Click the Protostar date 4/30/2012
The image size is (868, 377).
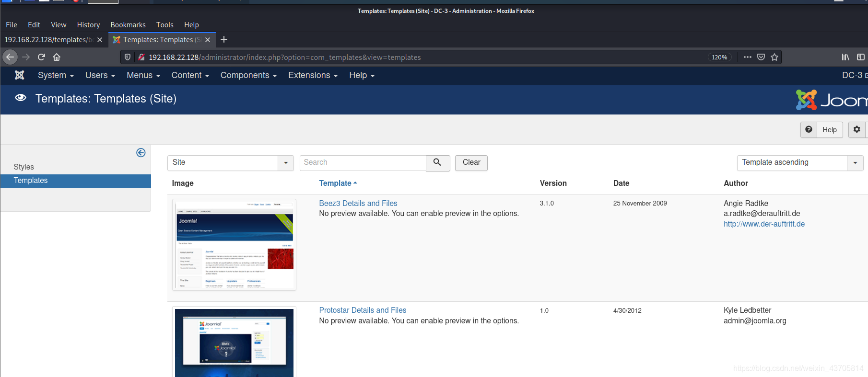coord(627,311)
